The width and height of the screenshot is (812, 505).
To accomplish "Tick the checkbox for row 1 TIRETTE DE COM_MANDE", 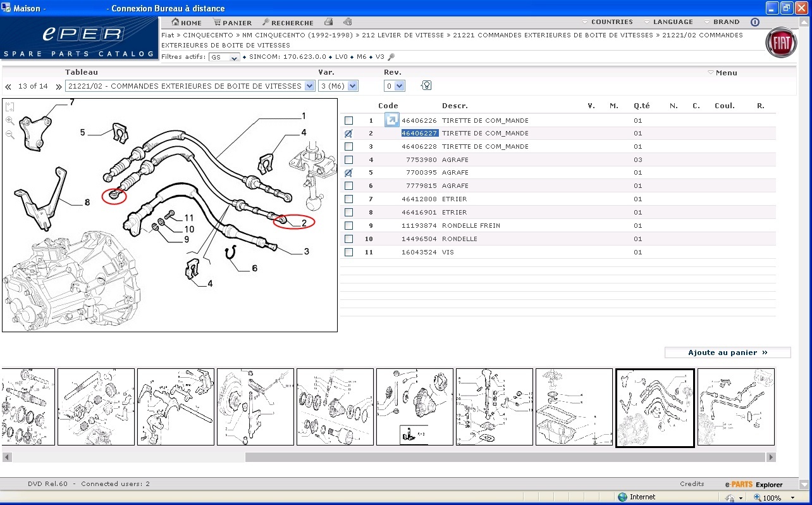I will [x=348, y=120].
